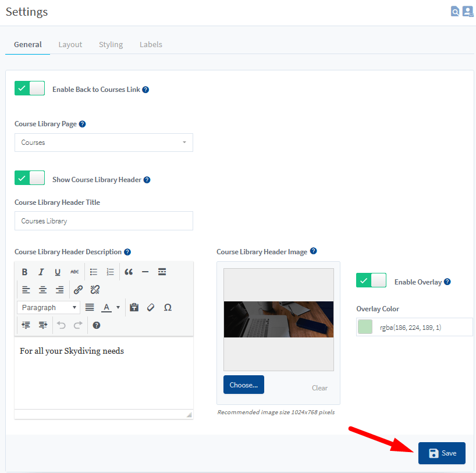The image size is (476, 473).
Task: Click the Overlay Color green swatch
Action: (x=365, y=327)
